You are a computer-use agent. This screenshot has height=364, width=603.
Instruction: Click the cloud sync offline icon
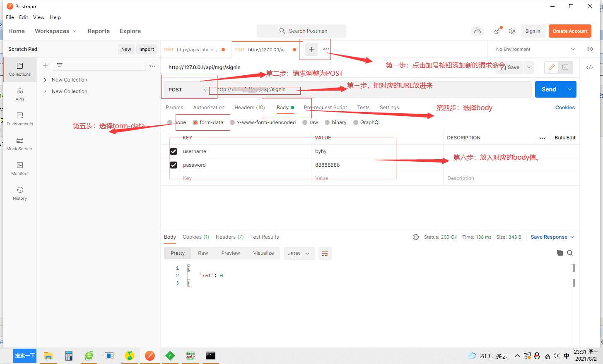pos(478,31)
